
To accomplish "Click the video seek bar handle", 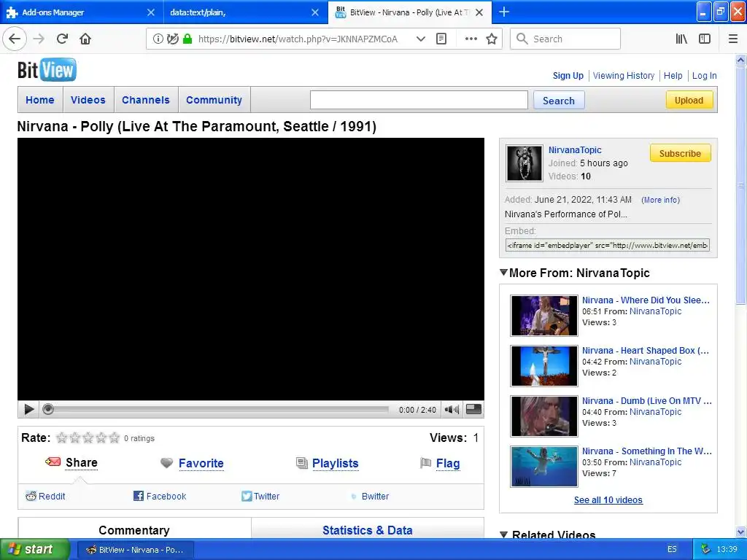I will tap(48, 409).
